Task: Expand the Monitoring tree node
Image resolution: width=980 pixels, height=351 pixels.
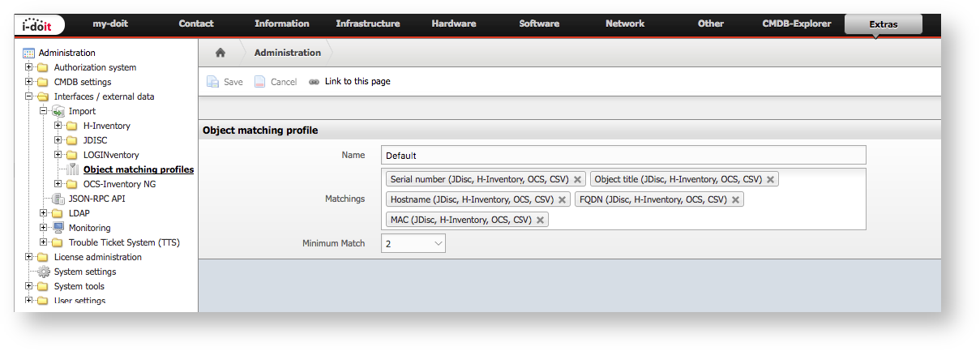Action: click(44, 228)
